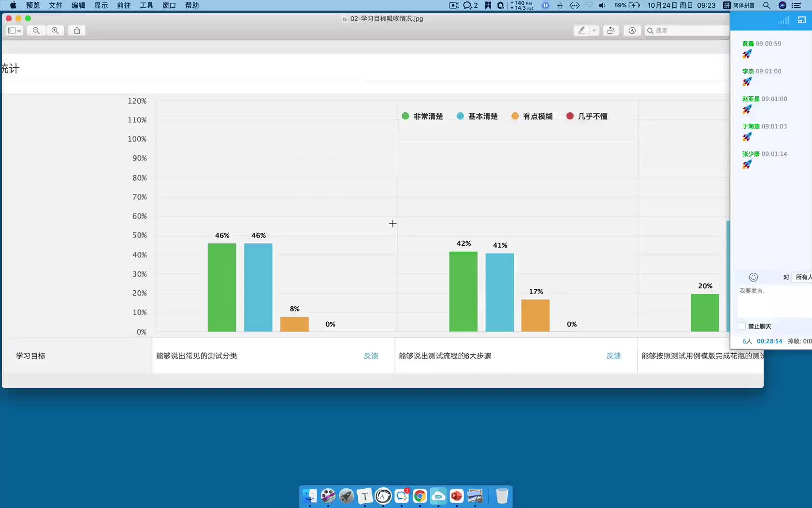812x508 pixels.
Task: Click the Wi-Fi icon in menu bar
Action: (589, 5)
